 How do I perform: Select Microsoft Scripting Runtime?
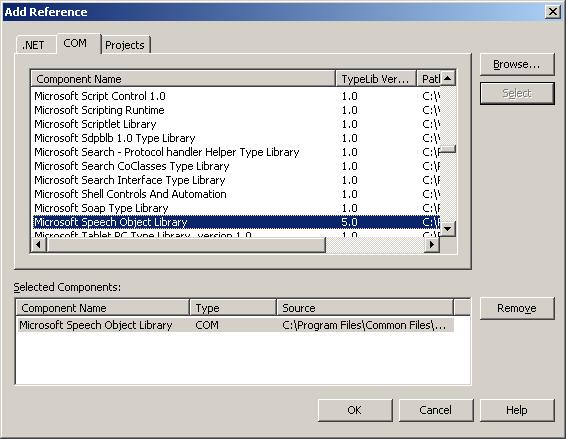(236, 110)
